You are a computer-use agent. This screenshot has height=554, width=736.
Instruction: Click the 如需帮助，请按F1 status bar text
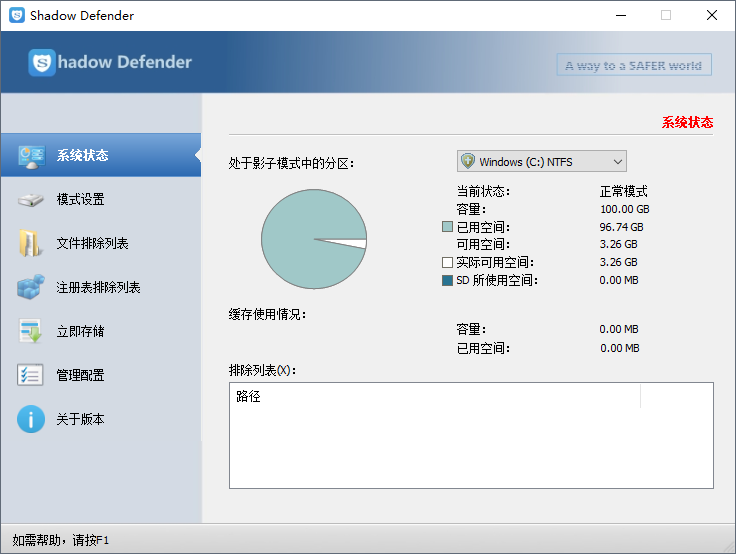[61, 540]
